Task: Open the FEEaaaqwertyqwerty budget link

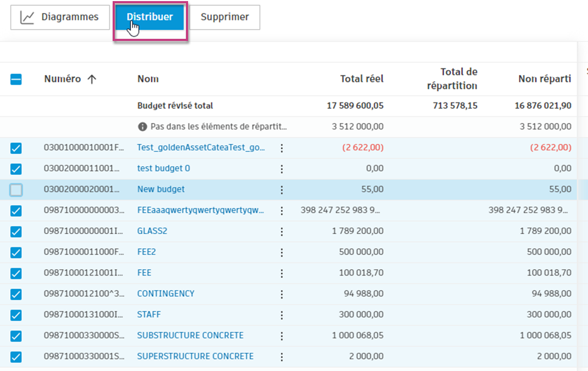Action: [200, 210]
